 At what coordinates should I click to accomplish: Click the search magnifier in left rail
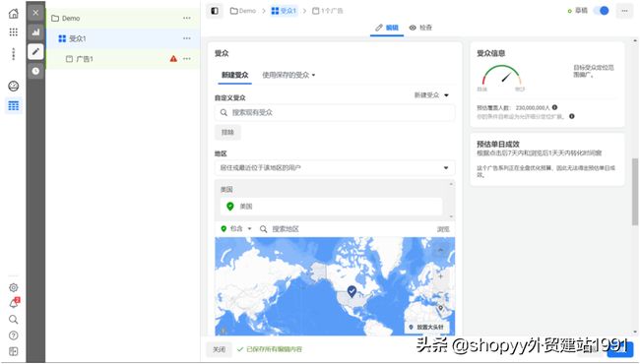pyautogui.click(x=14, y=319)
